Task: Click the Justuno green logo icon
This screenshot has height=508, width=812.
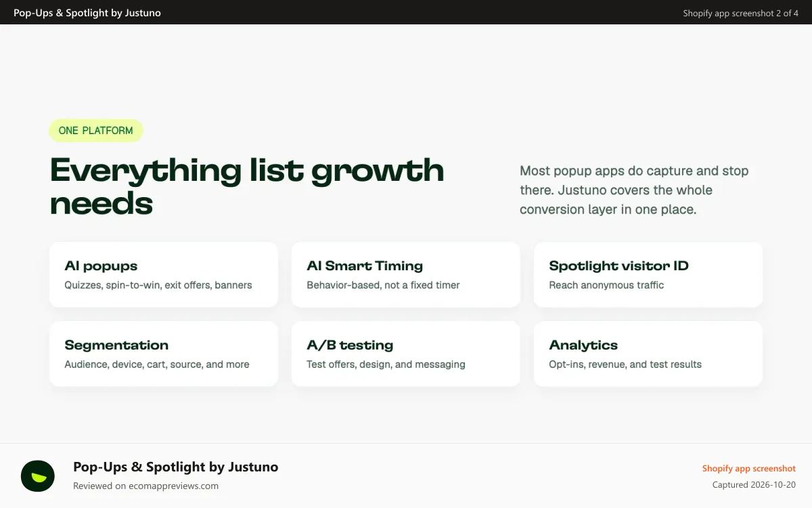Action: 37,475
